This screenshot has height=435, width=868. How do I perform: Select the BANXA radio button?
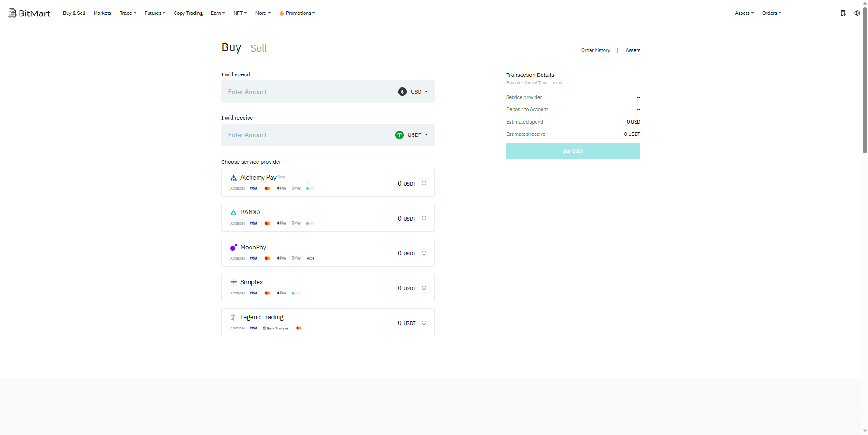424,218
